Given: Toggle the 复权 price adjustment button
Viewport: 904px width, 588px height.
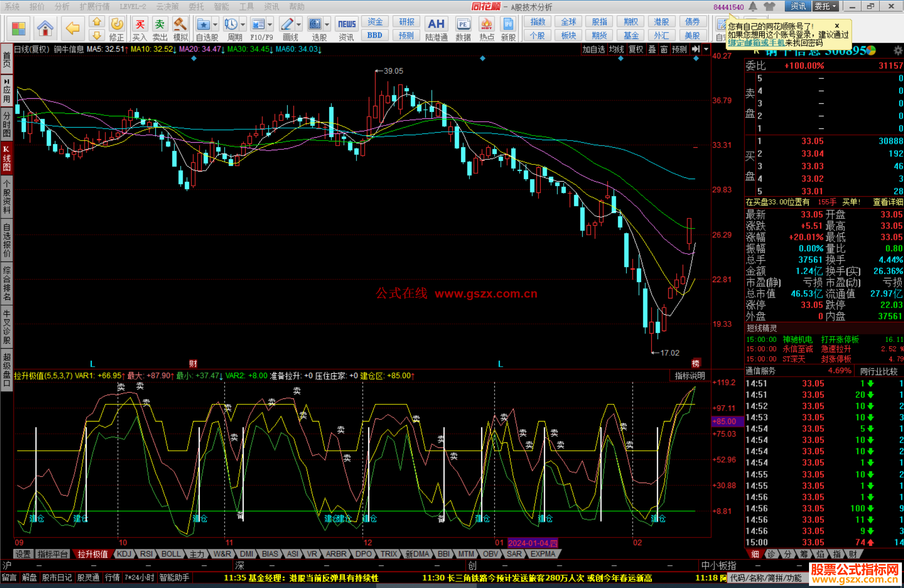Looking at the screenshot, I should pyautogui.click(x=636, y=49).
